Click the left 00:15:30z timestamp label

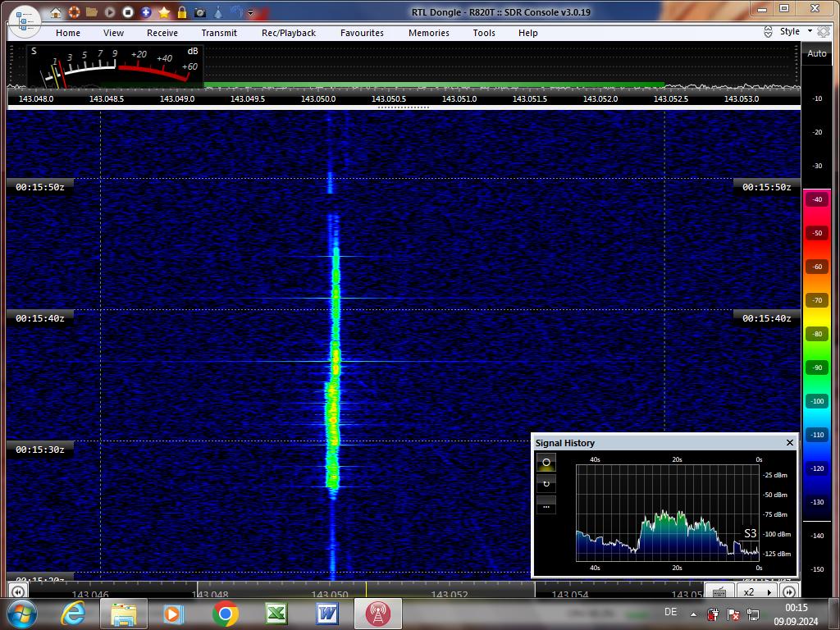tap(39, 450)
